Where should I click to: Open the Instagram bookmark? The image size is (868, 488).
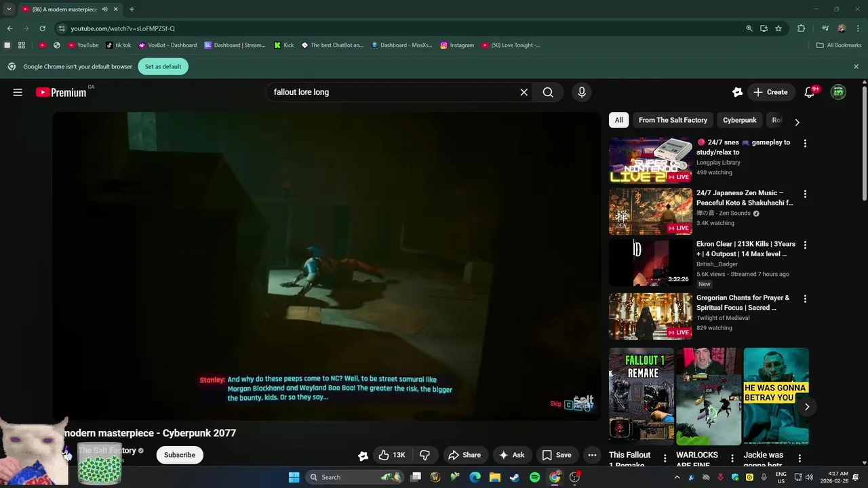[x=457, y=45]
